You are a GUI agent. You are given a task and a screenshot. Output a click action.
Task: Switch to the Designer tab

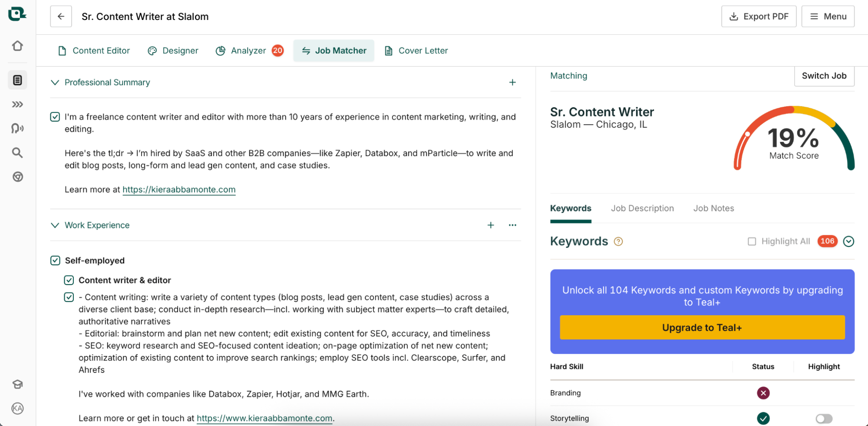[x=173, y=50]
